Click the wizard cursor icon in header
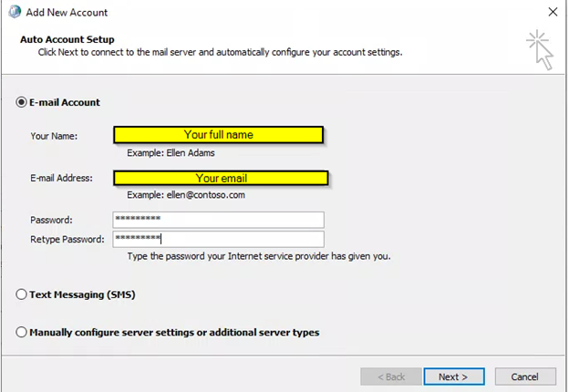Image resolution: width=569 pixels, height=392 pixels. tap(539, 49)
